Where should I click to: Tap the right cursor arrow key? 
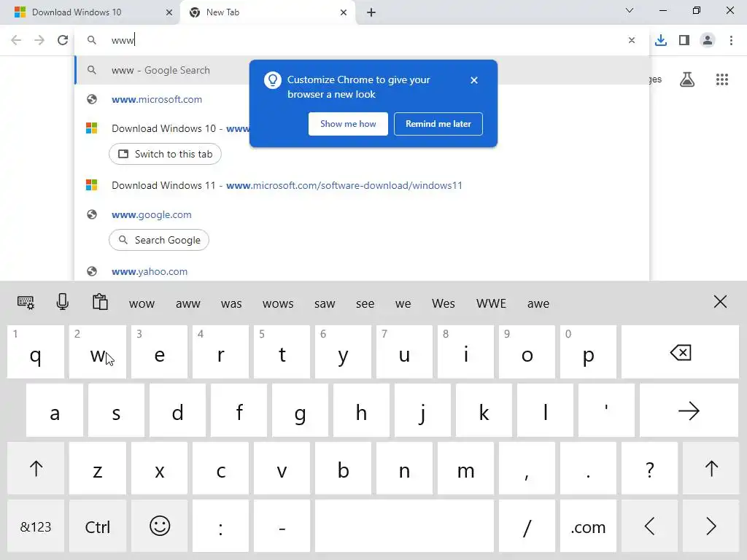pos(711,526)
